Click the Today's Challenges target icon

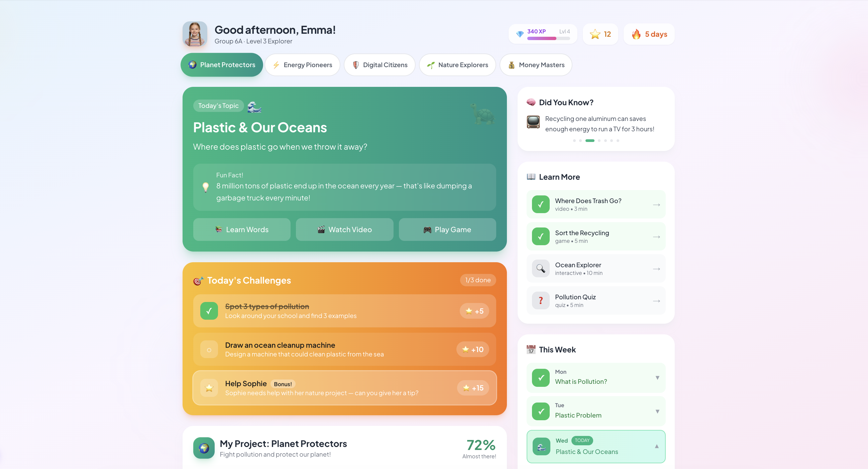click(198, 281)
